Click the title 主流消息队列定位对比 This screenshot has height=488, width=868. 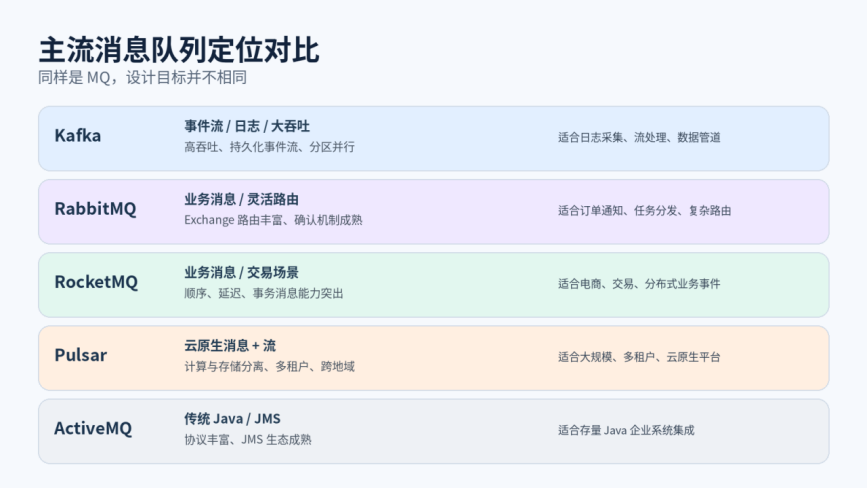pos(179,50)
